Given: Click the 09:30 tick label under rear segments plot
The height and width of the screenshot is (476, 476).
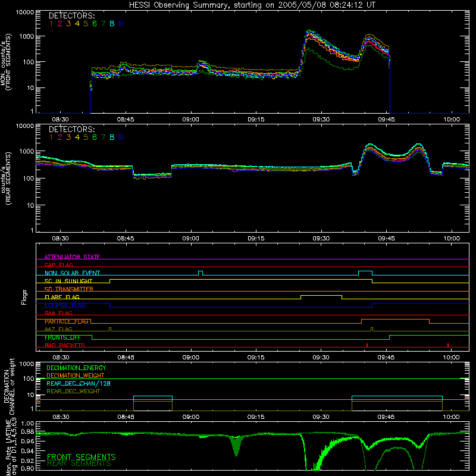Looking at the screenshot, I should pos(321,239).
